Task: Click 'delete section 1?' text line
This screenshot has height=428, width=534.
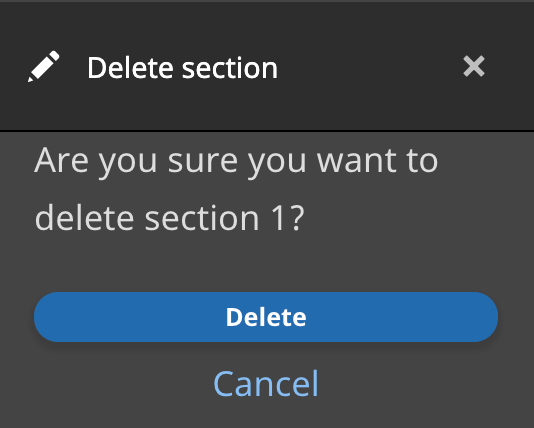Action: click(x=170, y=218)
